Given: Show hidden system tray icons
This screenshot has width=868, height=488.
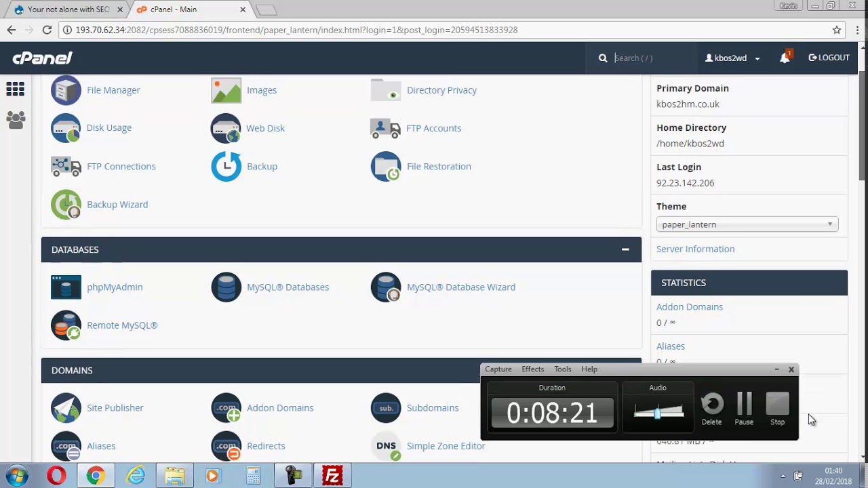Looking at the screenshot, I should 783,476.
